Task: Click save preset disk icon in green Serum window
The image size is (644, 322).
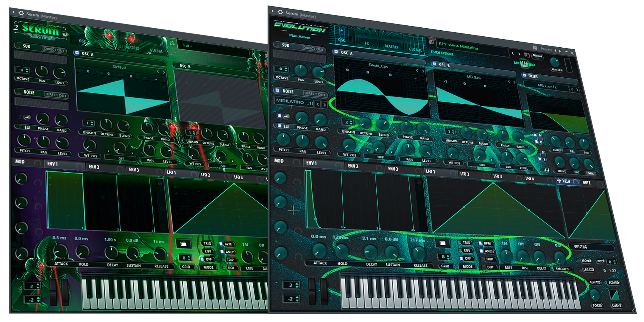Action: click(x=172, y=43)
